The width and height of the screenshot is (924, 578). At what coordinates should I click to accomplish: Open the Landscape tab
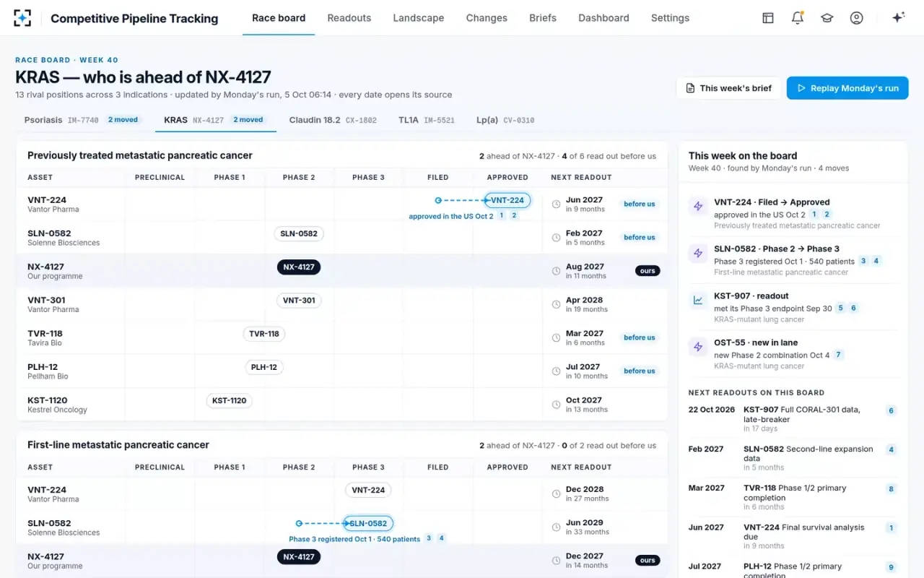tap(419, 18)
